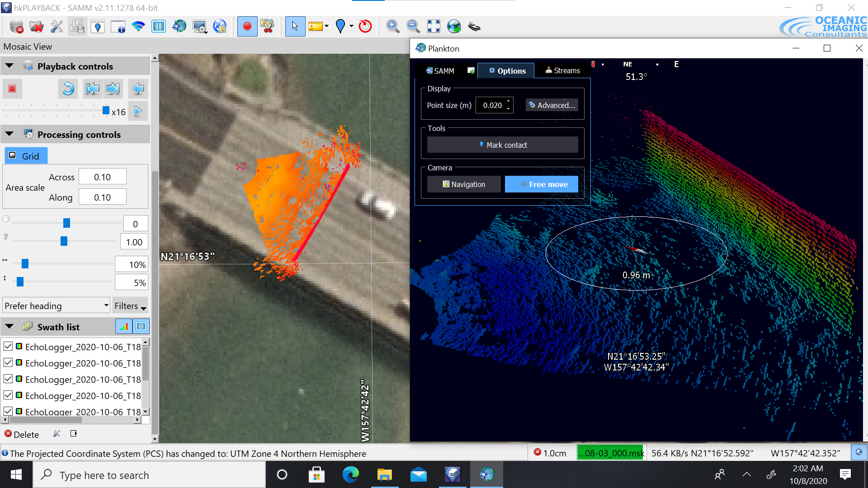Click the record stop icon in playback

13,88
